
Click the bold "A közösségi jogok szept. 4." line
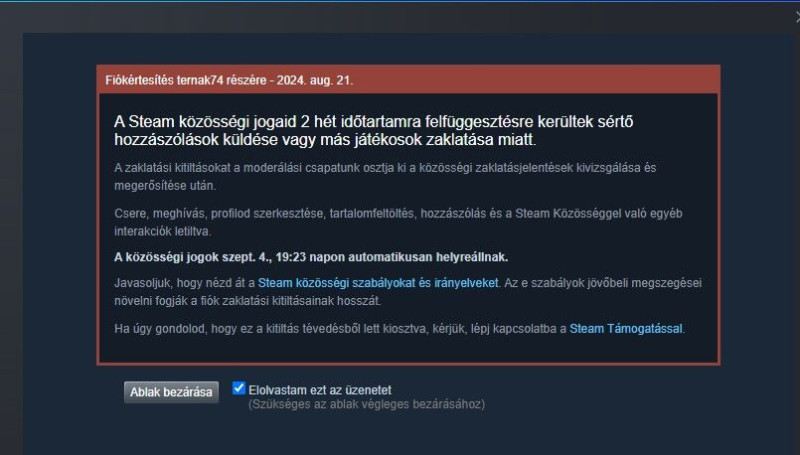point(311,257)
